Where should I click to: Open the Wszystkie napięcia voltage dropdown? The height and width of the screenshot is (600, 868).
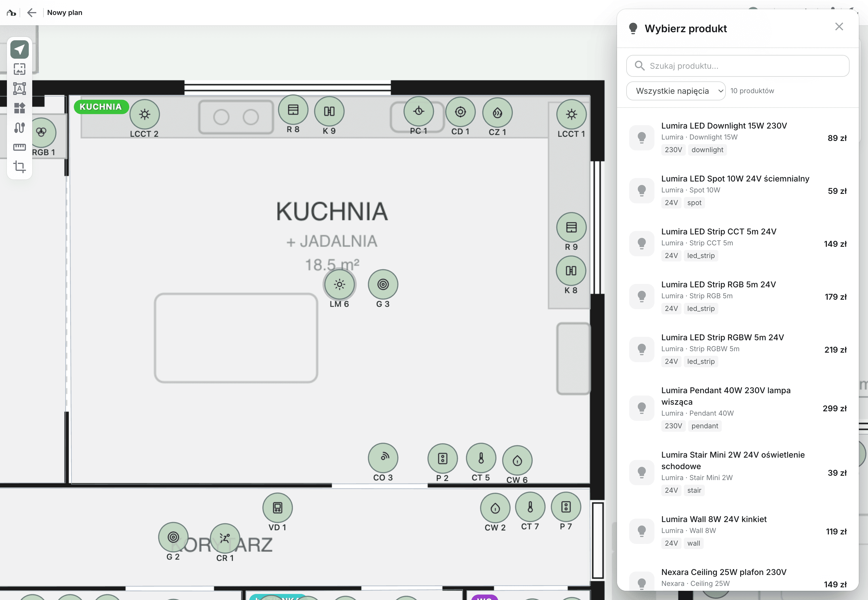click(x=675, y=91)
